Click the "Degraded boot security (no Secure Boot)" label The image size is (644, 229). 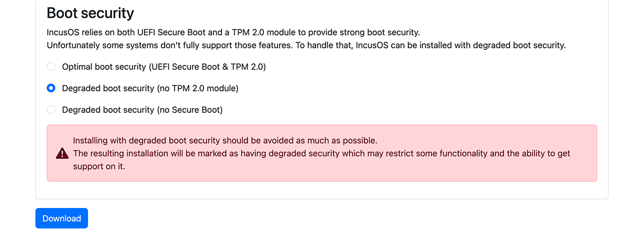(142, 110)
